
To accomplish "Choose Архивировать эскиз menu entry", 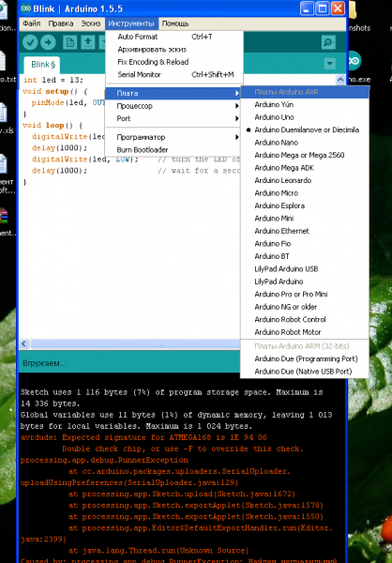I will tap(174, 49).
